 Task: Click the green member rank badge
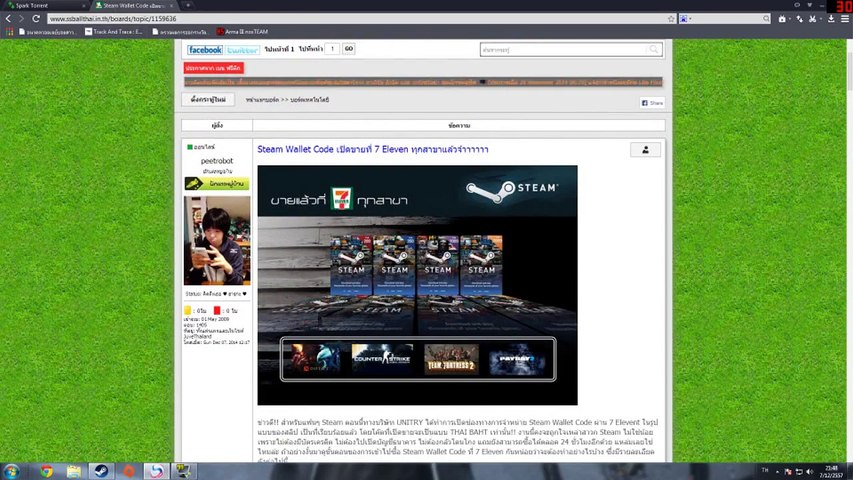point(217,183)
